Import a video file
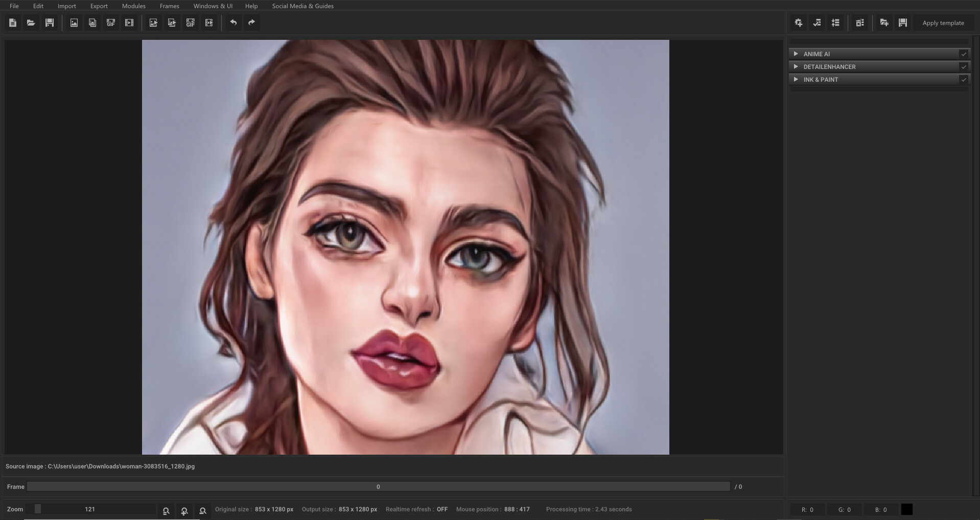 (x=129, y=22)
